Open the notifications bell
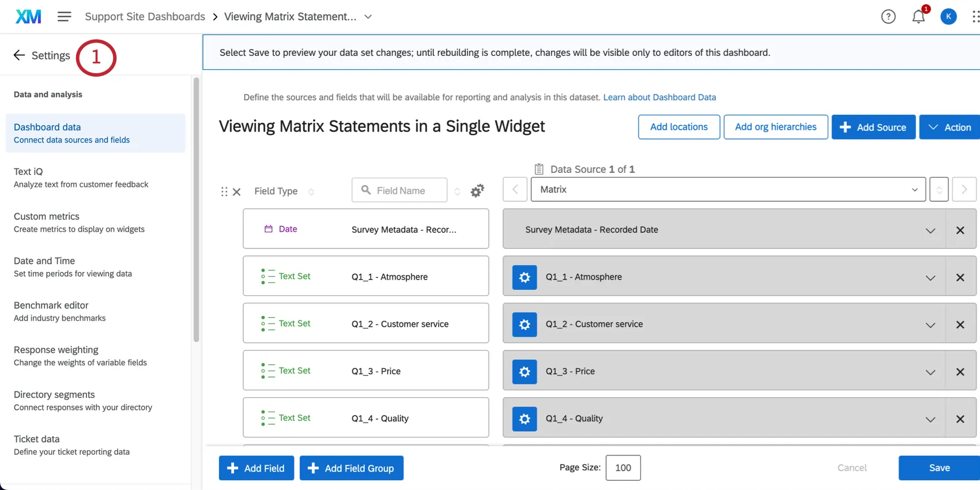Viewport: 980px width, 490px height. [x=918, y=17]
